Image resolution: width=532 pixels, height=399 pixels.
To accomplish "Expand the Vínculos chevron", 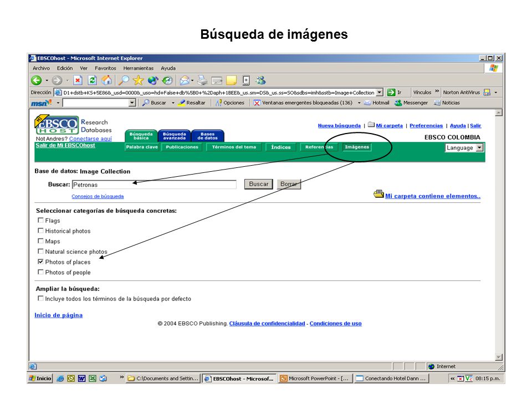I will 437,91.
